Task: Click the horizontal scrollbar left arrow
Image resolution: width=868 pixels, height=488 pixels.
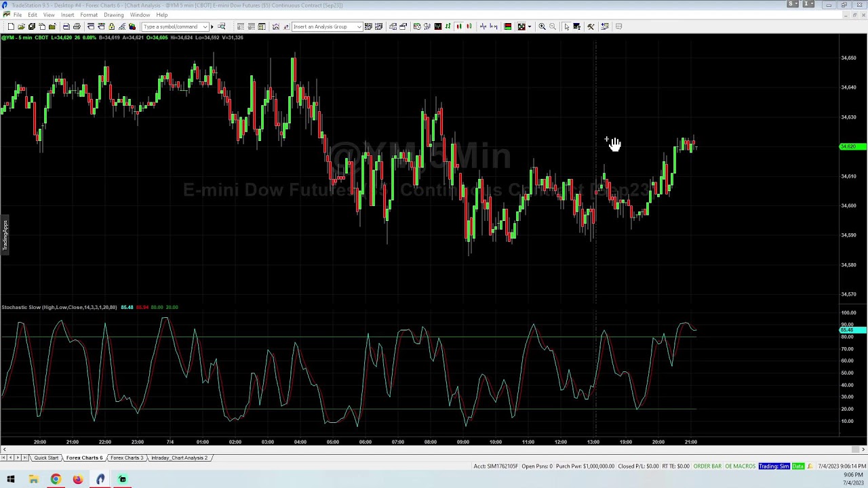Action: tap(4, 449)
